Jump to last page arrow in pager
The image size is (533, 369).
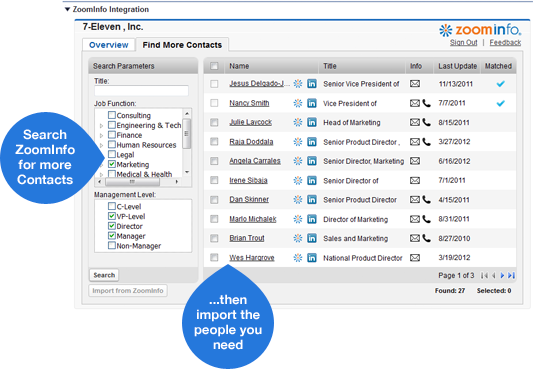pos(511,275)
